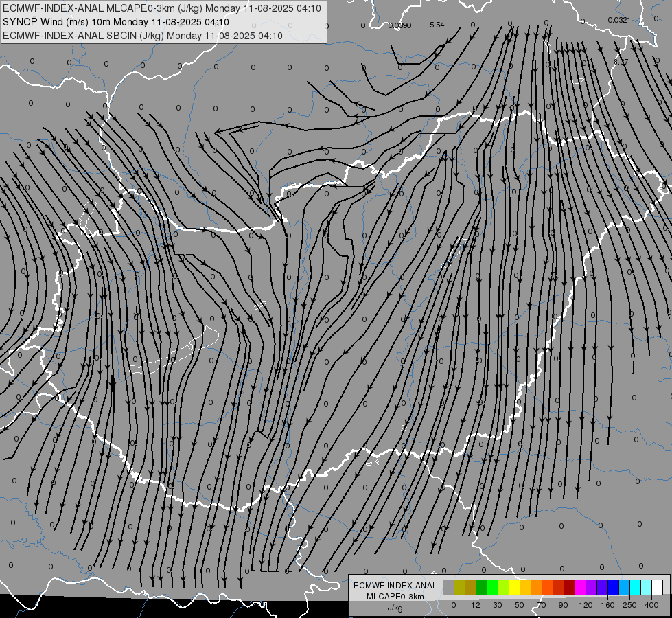Click the 8.37 value on the map

621,62
